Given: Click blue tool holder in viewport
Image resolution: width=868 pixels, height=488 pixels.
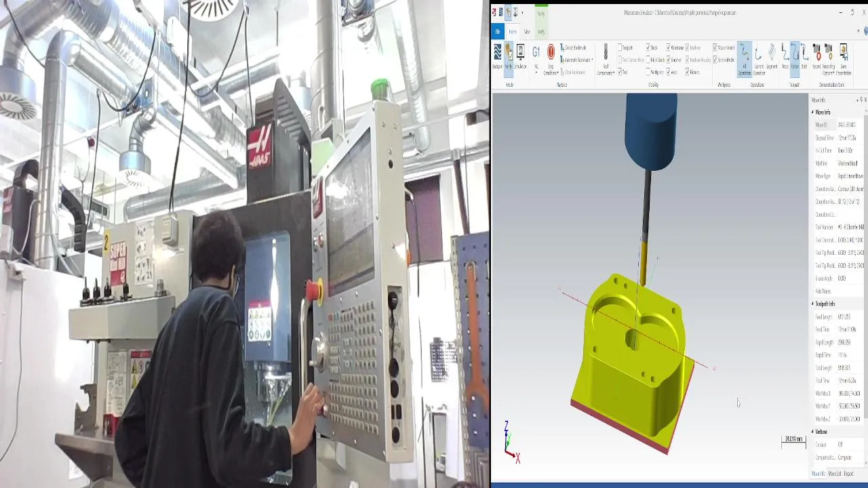Looking at the screenshot, I should click(651, 131).
